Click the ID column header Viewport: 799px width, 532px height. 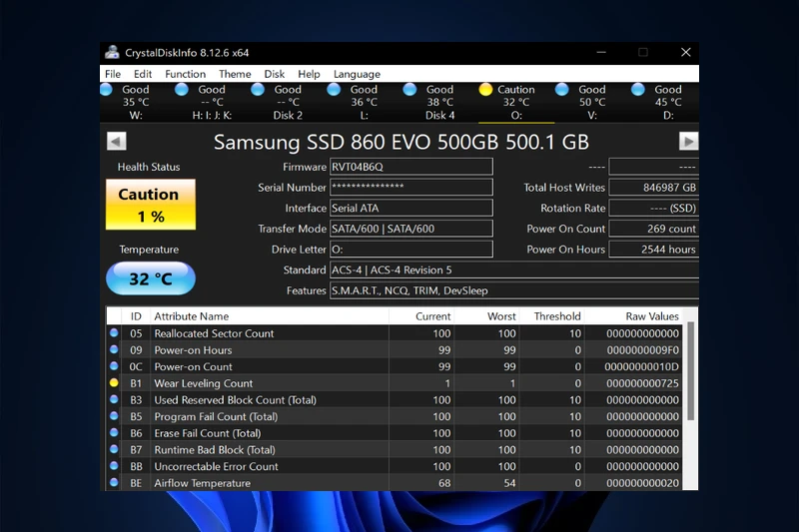pos(136,316)
